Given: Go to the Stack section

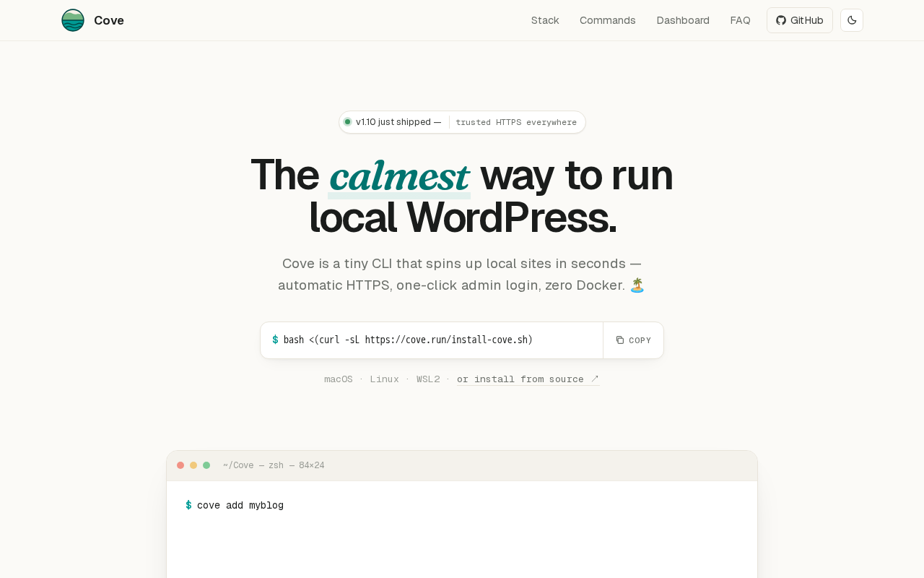Looking at the screenshot, I should click(545, 20).
